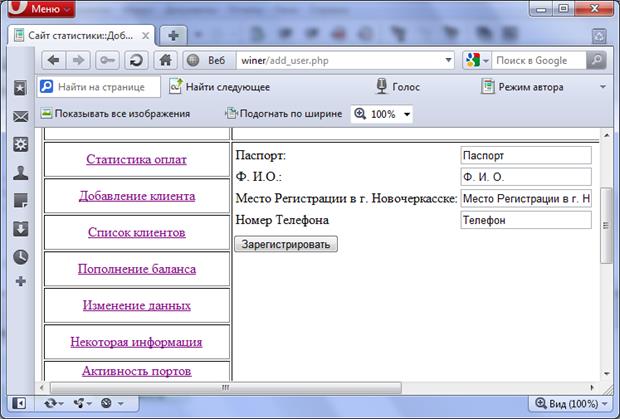Open the Opera Link sync icon menu

click(x=54, y=403)
